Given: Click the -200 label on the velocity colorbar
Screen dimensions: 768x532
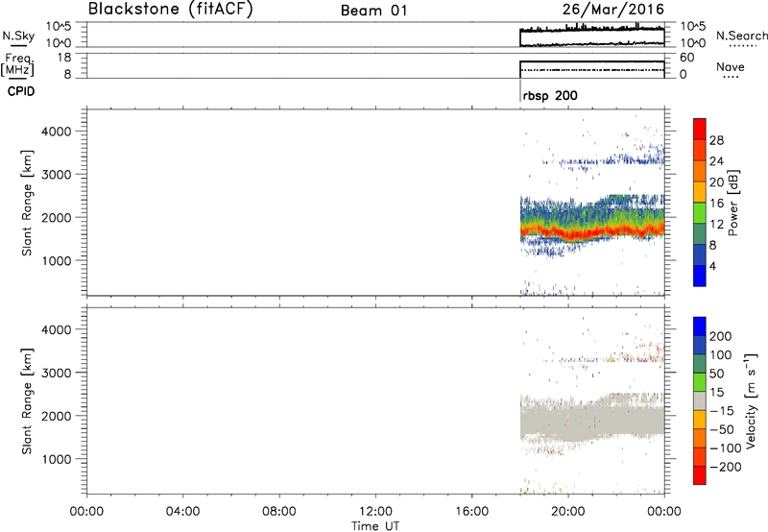Looking at the screenshot, I should coord(725,467).
